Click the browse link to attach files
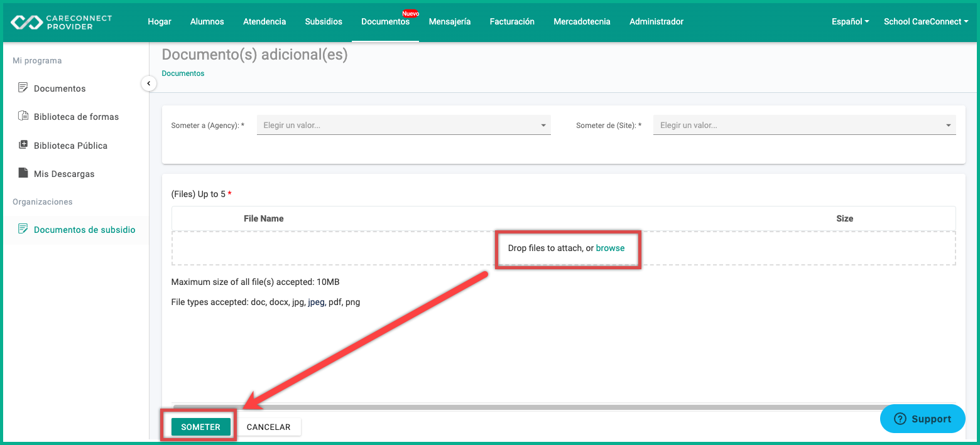Image resolution: width=980 pixels, height=445 pixels. (610, 248)
